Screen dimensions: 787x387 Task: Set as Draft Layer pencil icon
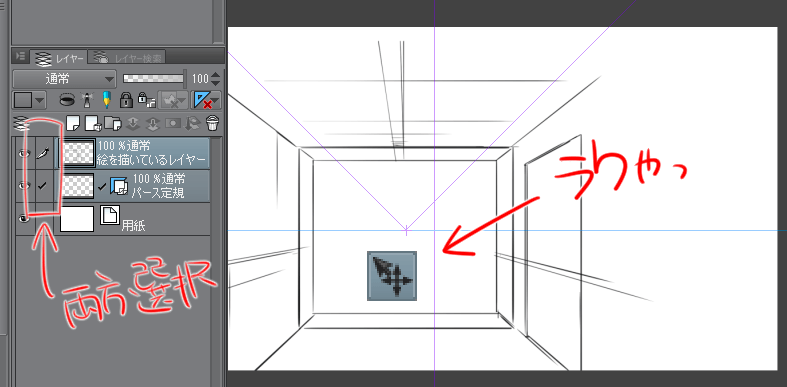click(106, 99)
